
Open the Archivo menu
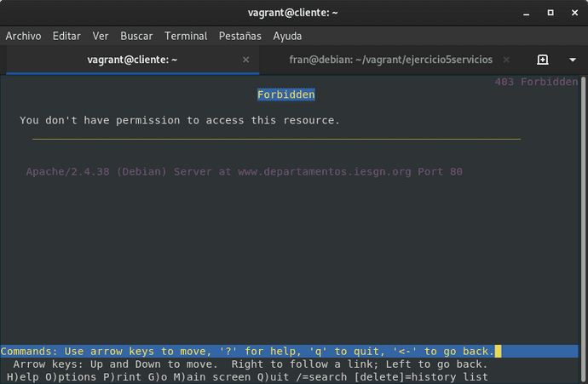click(x=24, y=36)
